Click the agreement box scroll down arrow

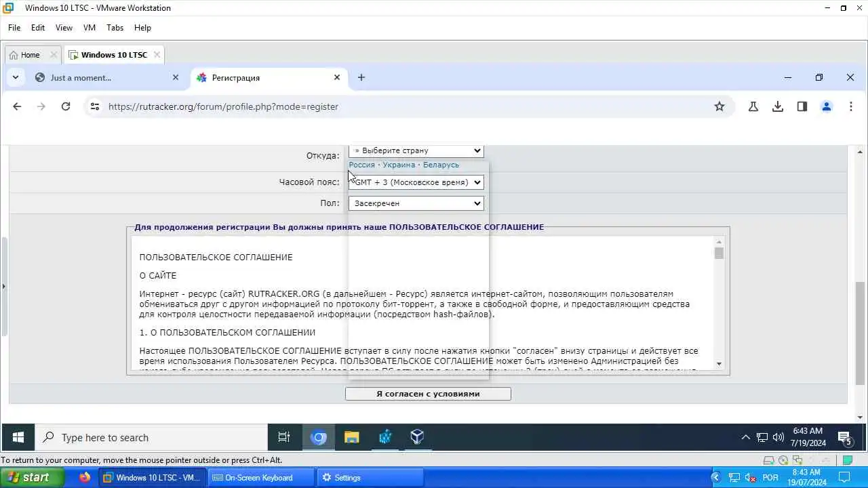pyautogui.click(x=719, y=364)
